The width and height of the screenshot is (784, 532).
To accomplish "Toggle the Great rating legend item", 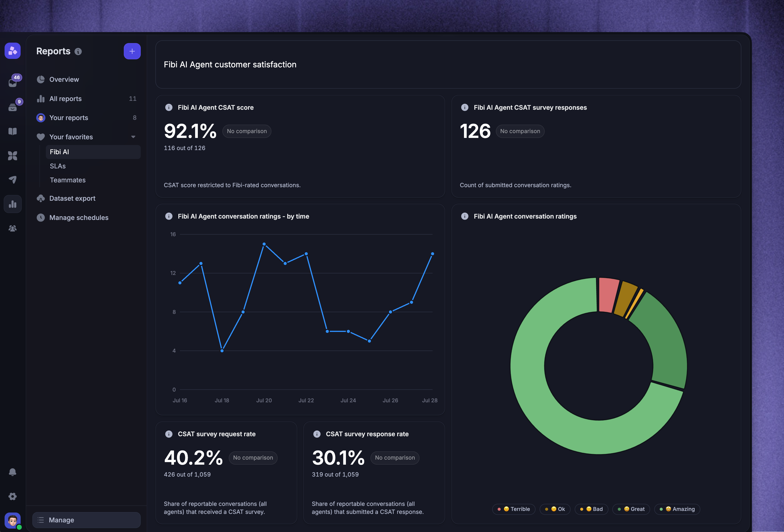I will (631, 509).
